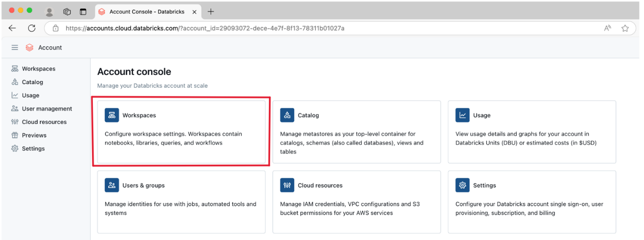Click the Usage chart icon in sidebar

pos(15,95)
